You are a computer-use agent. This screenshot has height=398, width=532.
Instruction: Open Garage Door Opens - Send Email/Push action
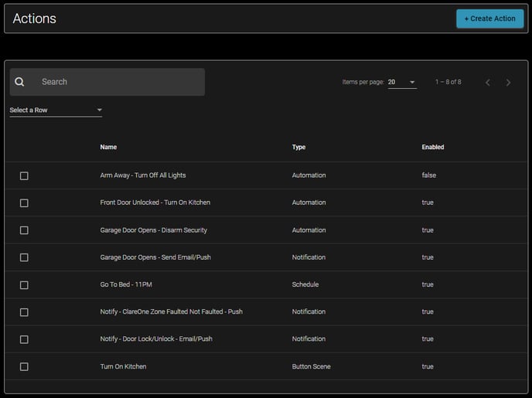155,257
